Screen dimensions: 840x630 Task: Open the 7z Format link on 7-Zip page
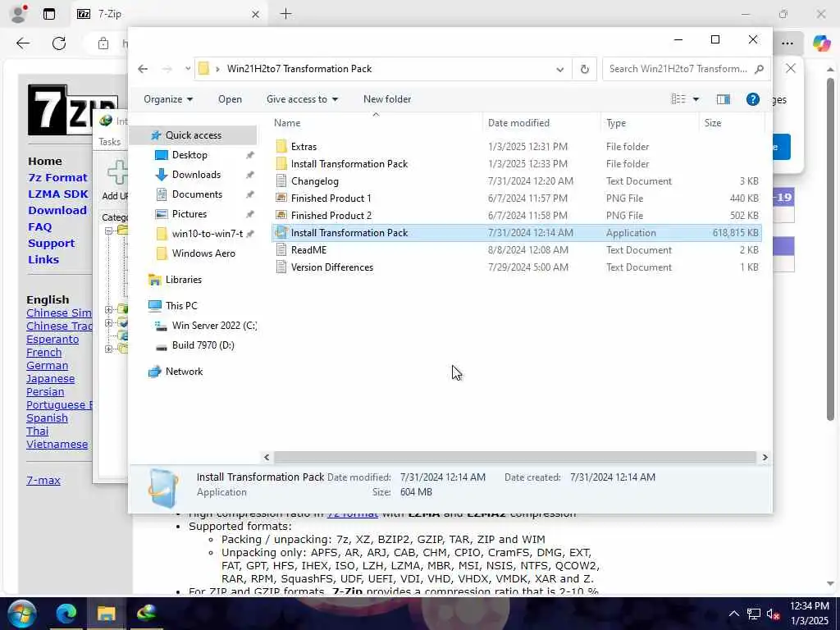click(x=57, y=177)
